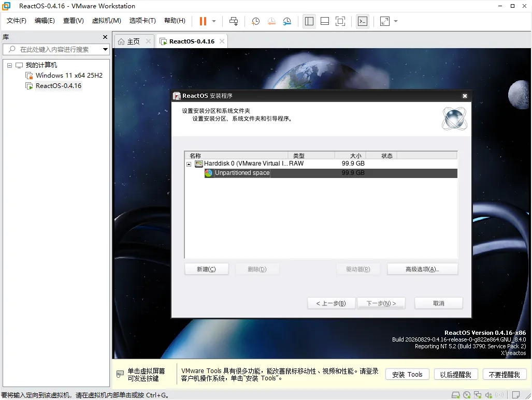Click the network adapter status icon

point(478,395)
